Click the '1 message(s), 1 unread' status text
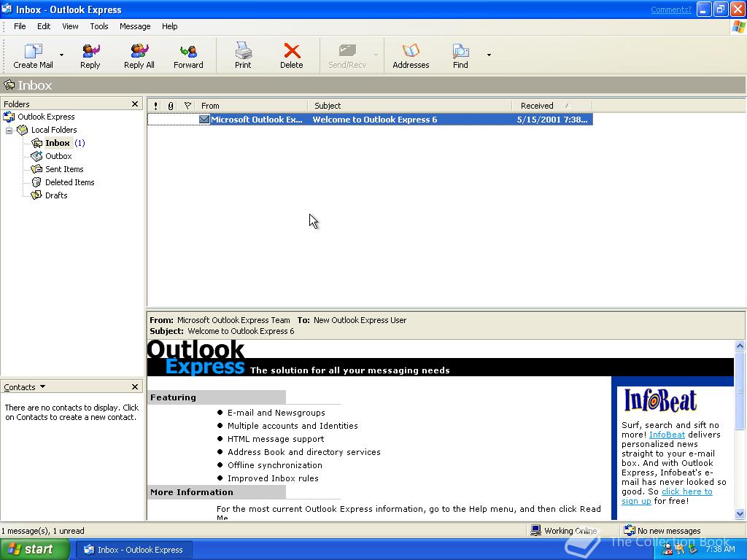 (43, 531)
